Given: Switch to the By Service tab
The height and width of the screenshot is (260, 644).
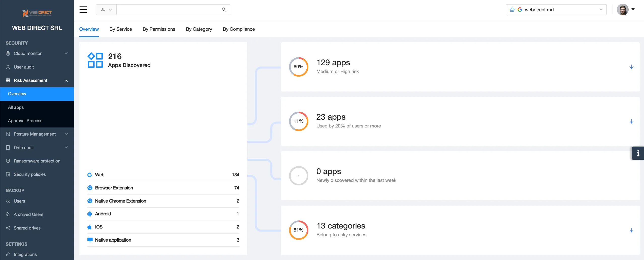Looking at the screenshot, I should tap(121, 29).
